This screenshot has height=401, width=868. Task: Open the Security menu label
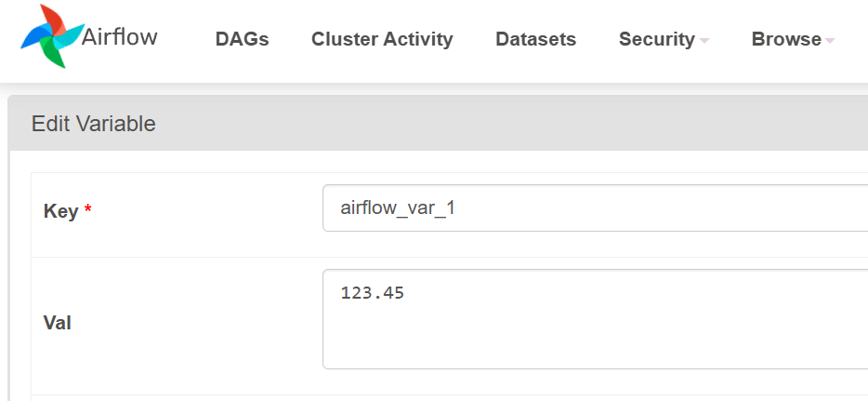656,39
